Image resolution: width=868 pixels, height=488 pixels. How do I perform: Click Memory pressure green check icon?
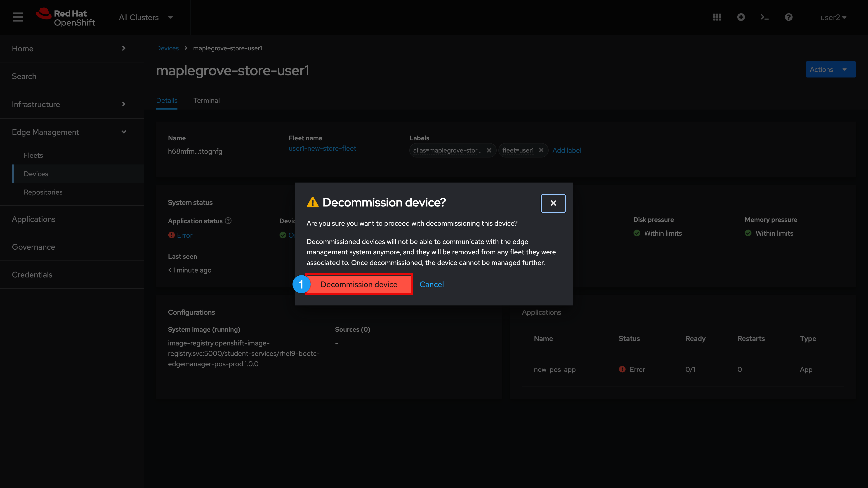coord(748,233)
